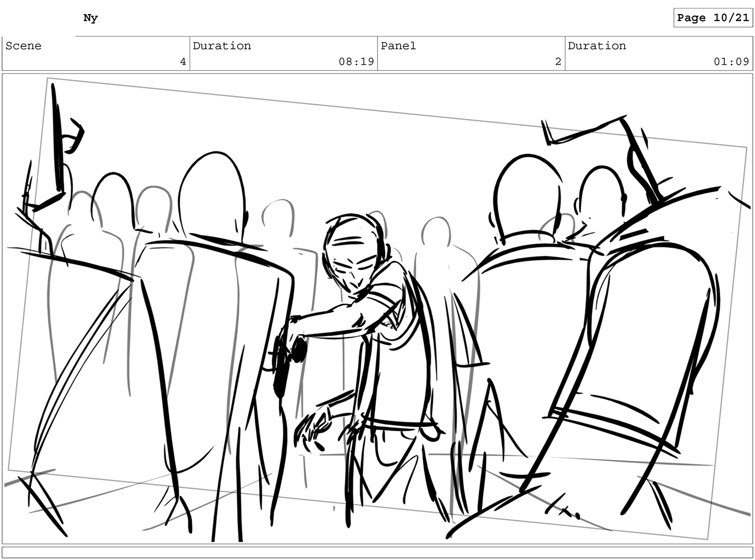
Task: Select the scene duration value 08:19
Action: click(356, 62)
